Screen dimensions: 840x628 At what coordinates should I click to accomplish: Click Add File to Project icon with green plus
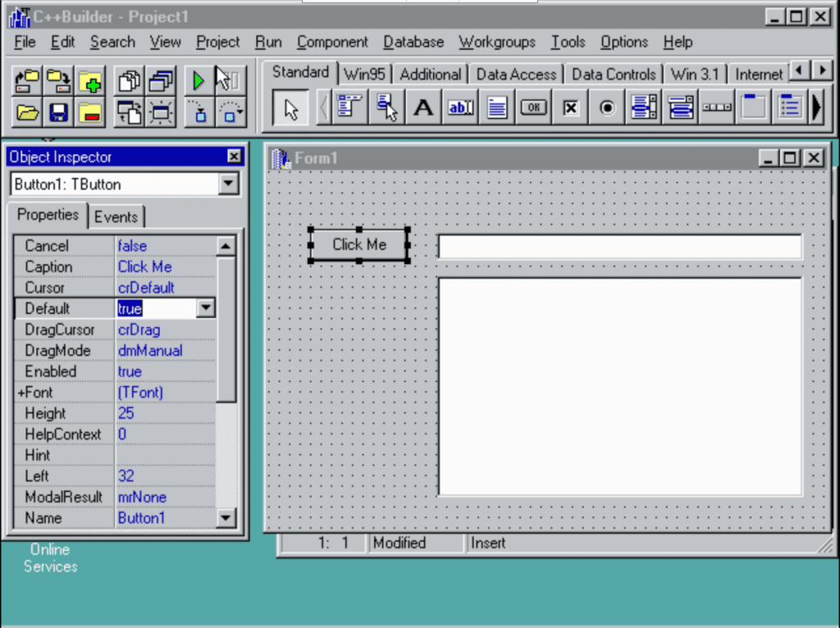click(90, 81)
